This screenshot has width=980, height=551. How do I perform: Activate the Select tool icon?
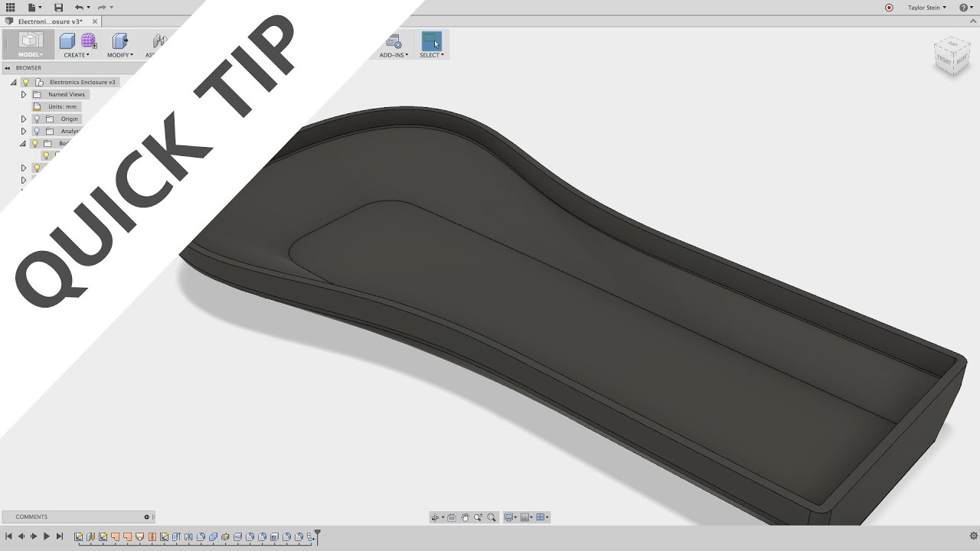tap(432, 41)
